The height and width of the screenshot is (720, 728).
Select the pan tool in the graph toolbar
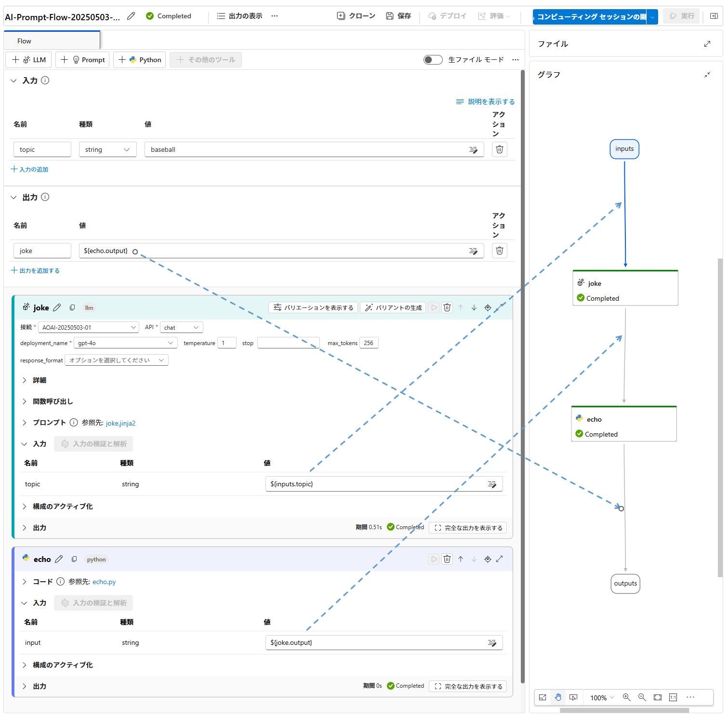pos(558,697)
